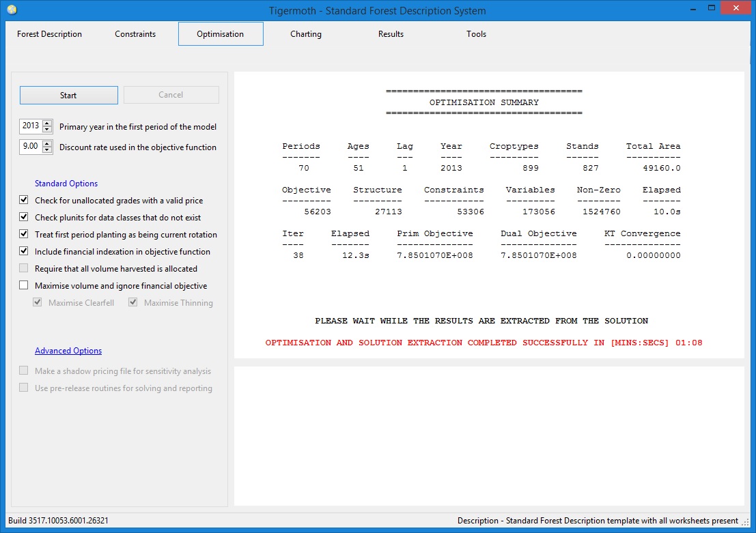Click the Croptypes value 899
This screenshot has width=756, height=533.
pos(531,168)
